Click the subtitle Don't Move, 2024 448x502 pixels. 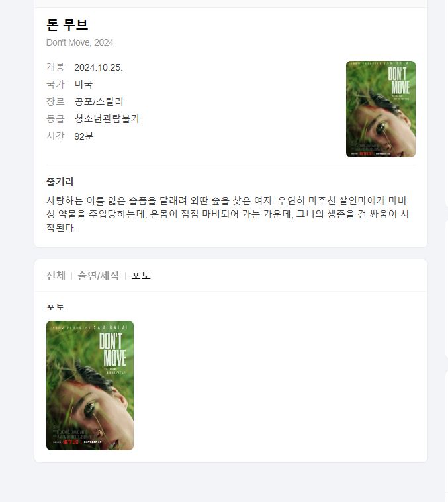[79, 42]
